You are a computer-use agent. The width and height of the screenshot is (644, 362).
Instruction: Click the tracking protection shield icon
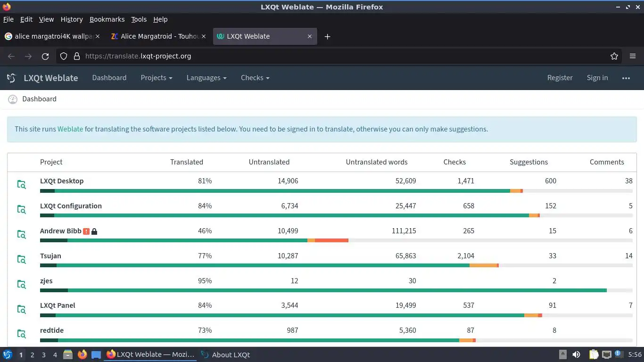[64, 56]
